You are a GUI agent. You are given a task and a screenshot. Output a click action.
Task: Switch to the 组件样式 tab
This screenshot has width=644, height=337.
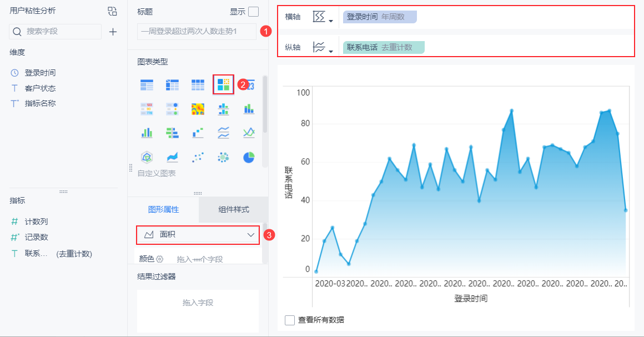coord(233,210)
